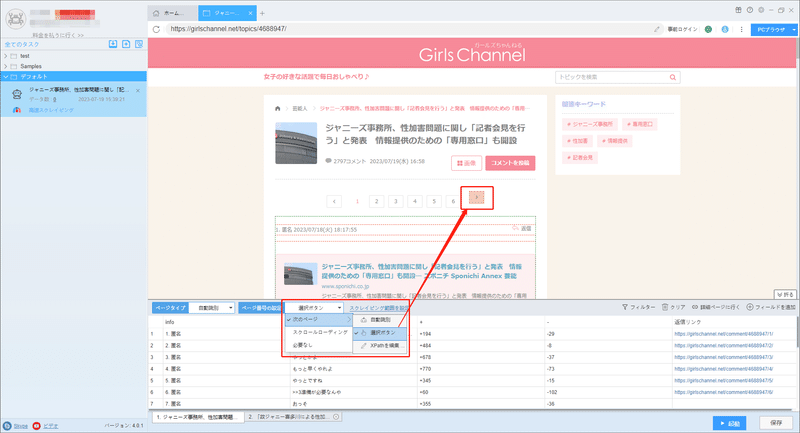Click the new task icon beside 全てのタスク

[x=126, y=44]
